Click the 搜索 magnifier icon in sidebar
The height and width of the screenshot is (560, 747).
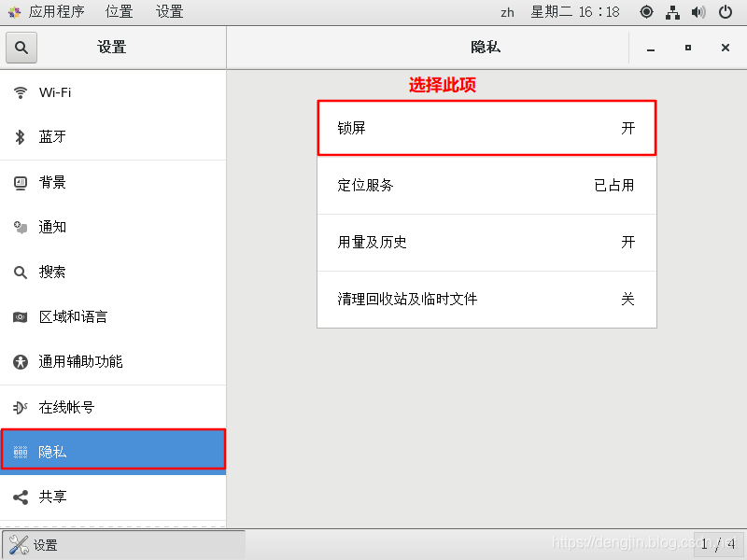point(20,273)
